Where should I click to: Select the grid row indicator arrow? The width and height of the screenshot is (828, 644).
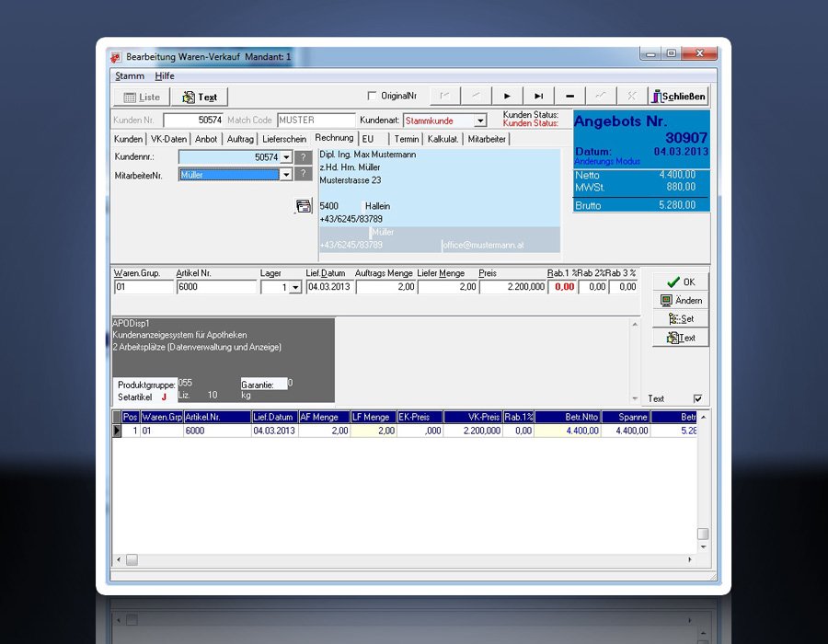117,431
